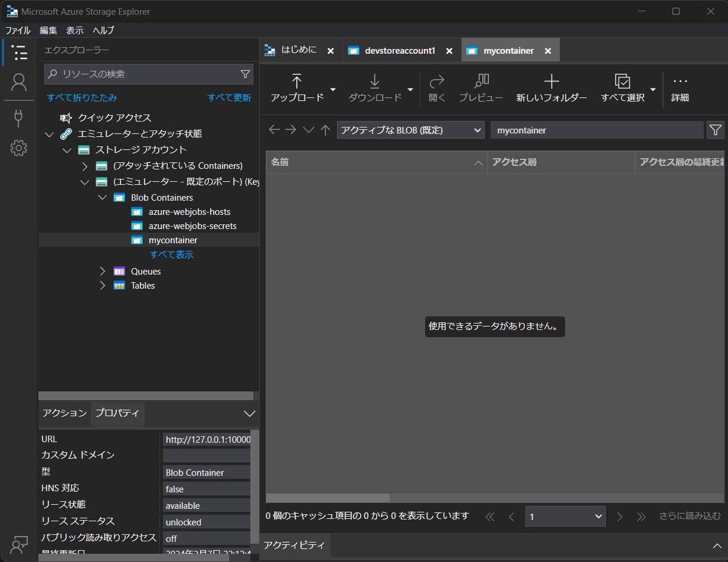Viewport: 728px width, 562px height.
Task: Close the はじめに tab
Action: (331, 51)
